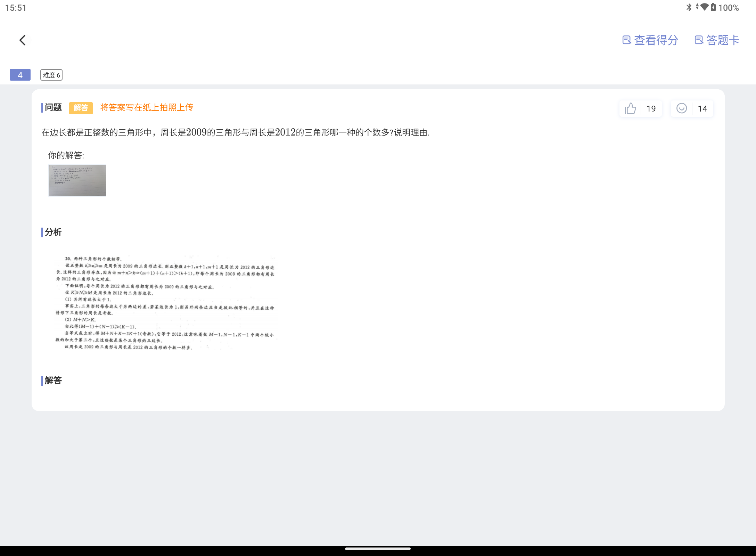Screen dimensions: 756x556
Task: Tap the bottom home gesture bar
Action: (x=378, y=549)
